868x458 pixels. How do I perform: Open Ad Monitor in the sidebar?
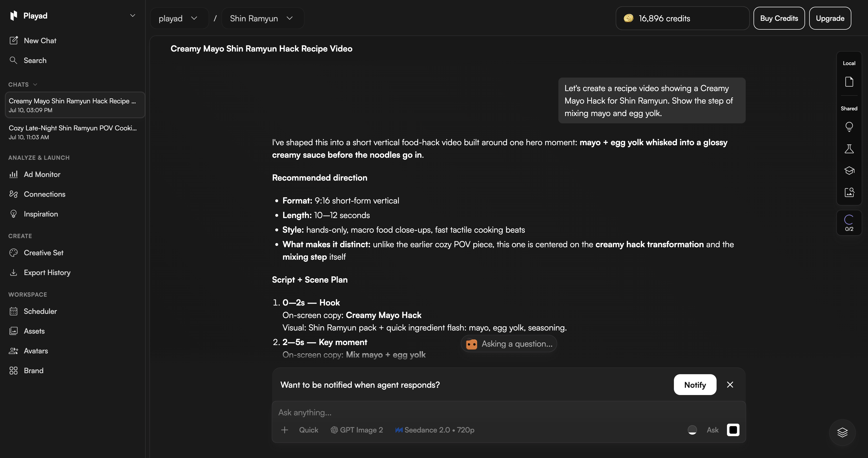coord(42,174)
